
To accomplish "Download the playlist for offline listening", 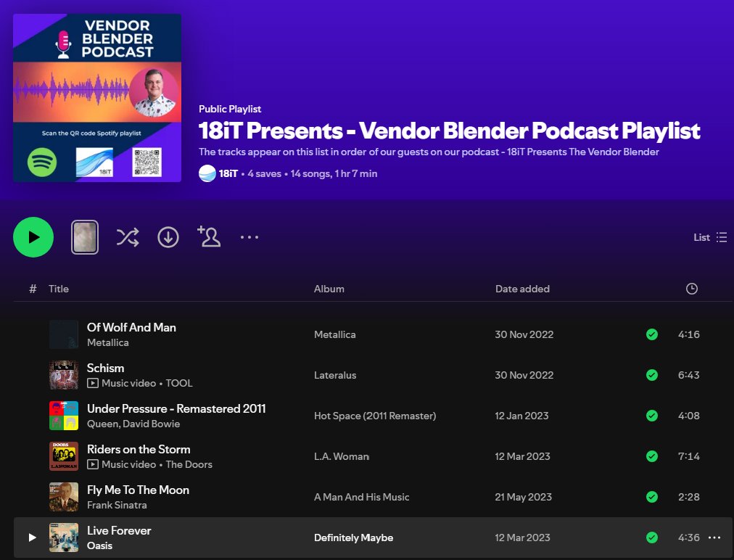I will click(x=168, y=237).
